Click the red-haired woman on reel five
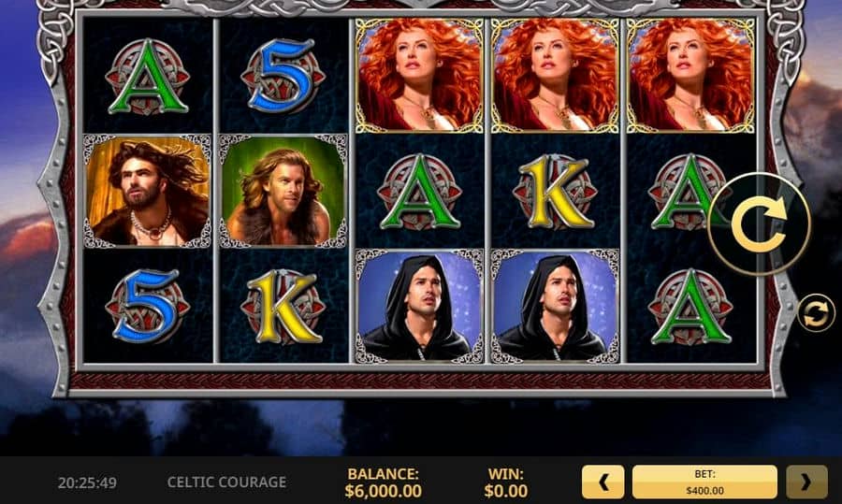The image size is (842, 504). click(x=690, y=75)
